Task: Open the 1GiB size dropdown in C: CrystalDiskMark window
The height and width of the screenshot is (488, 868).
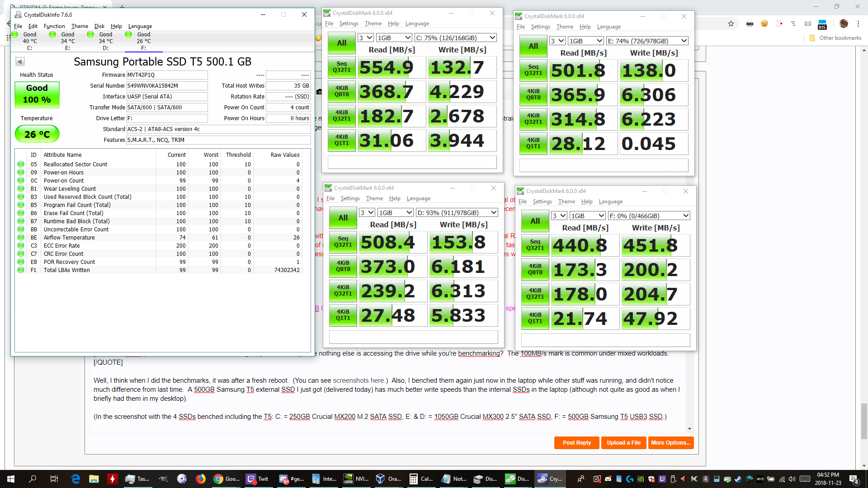Action: 394,38
